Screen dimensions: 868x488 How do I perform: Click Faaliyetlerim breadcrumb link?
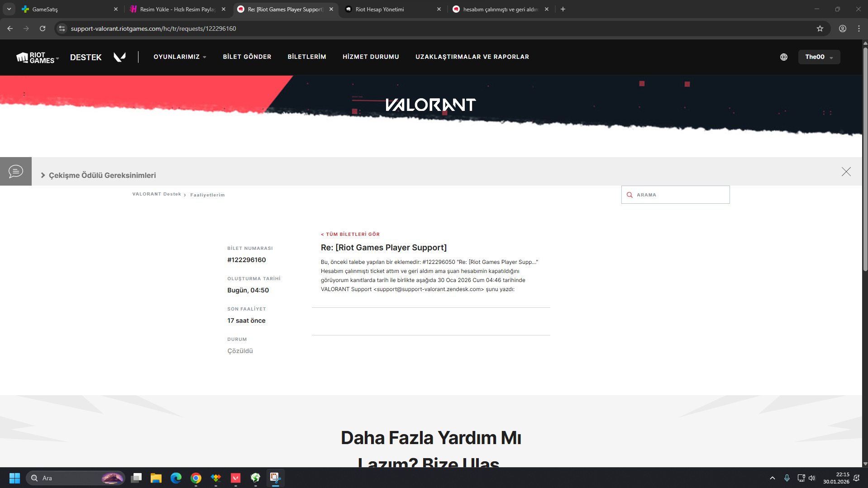[207, 195]
